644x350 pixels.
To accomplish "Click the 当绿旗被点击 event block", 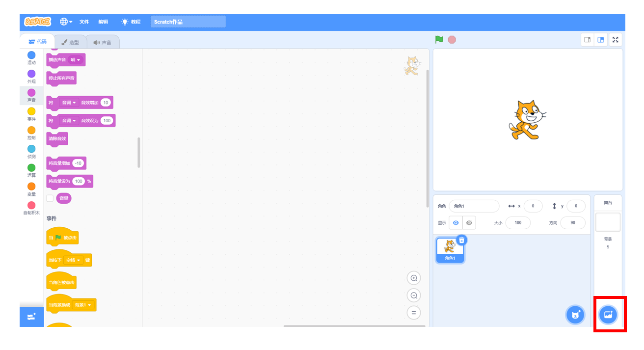I will [x=62, y=237].
